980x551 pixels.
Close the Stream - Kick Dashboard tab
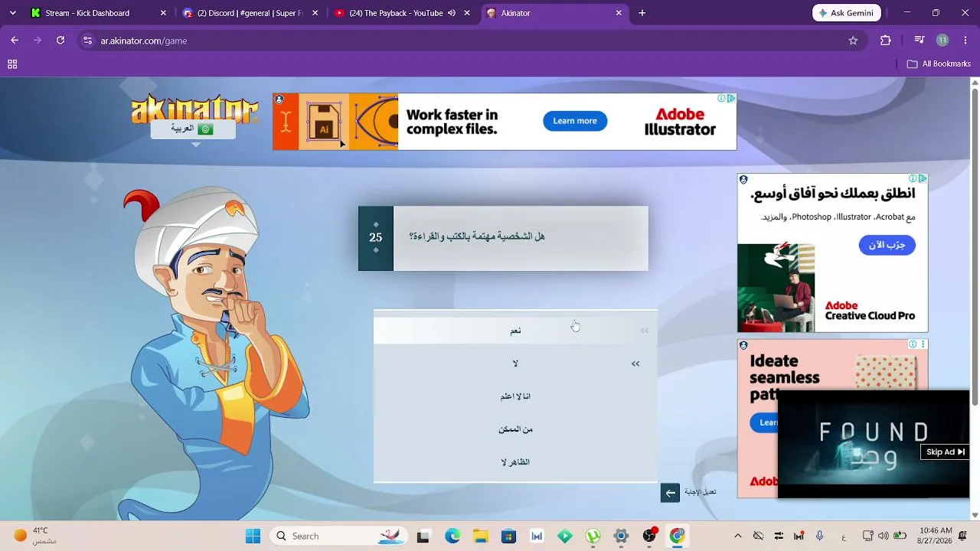click(x=163, y=13)
